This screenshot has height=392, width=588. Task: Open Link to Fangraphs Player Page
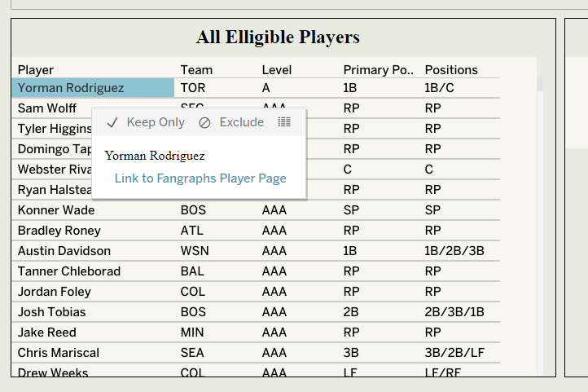(200, 178)
